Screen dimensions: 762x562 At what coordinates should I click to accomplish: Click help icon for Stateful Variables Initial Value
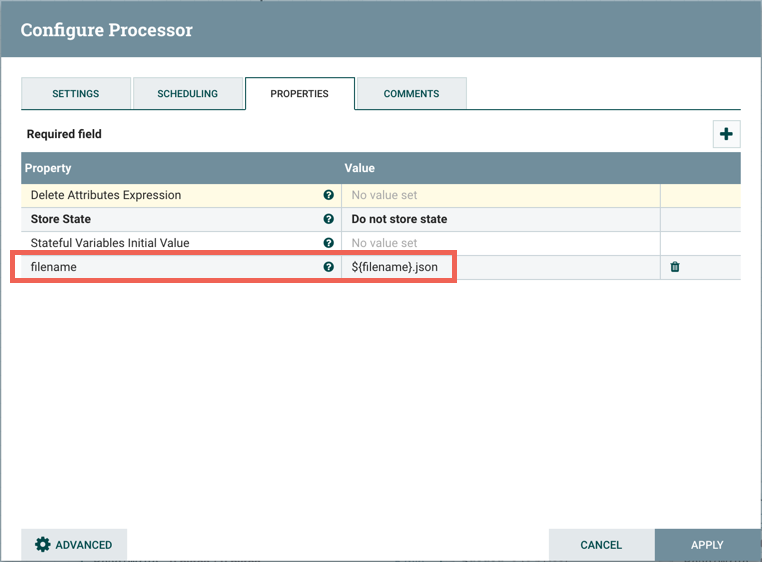coord(328,243)
